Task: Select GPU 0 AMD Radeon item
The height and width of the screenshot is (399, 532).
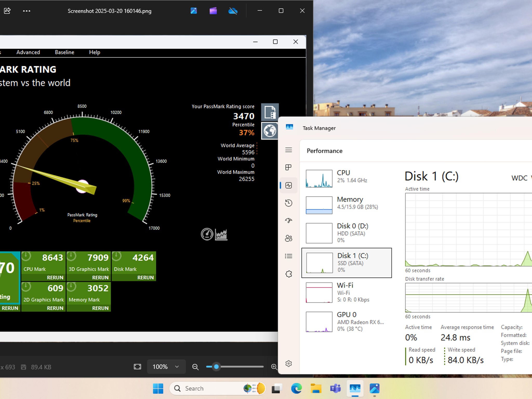Action: (x=347, y=322)
